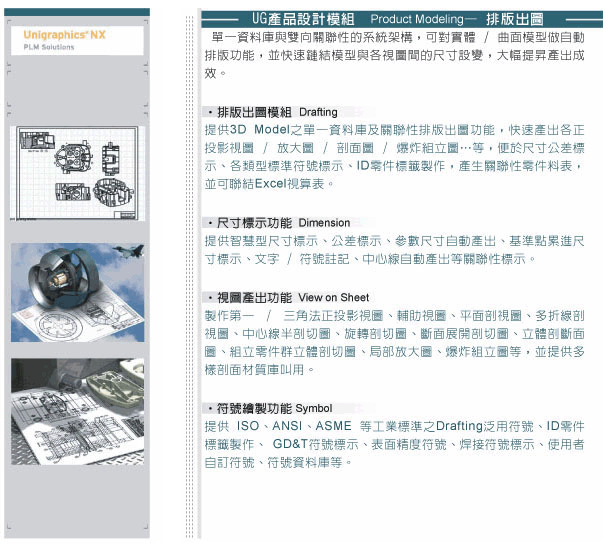
Task: Click the '排版出圖' title at banner right
Action: point(515,19)
